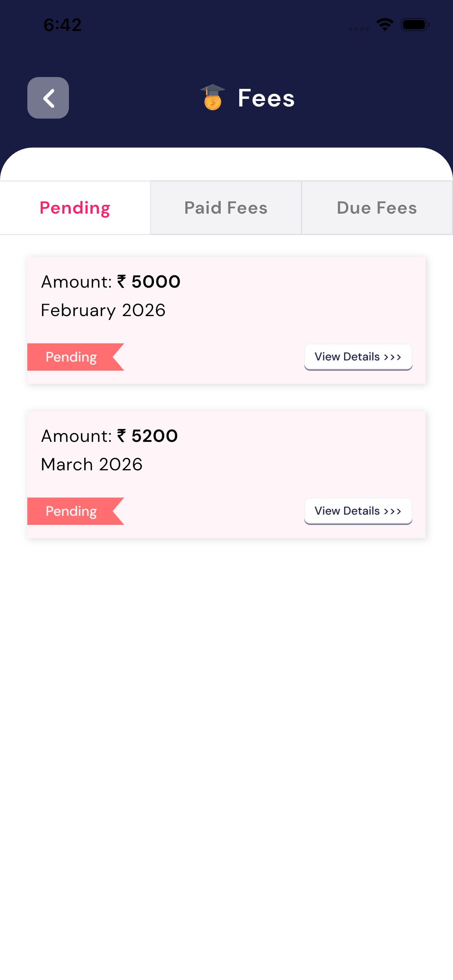Click the Fees page title
453x980 pixels.
[266, 98]
